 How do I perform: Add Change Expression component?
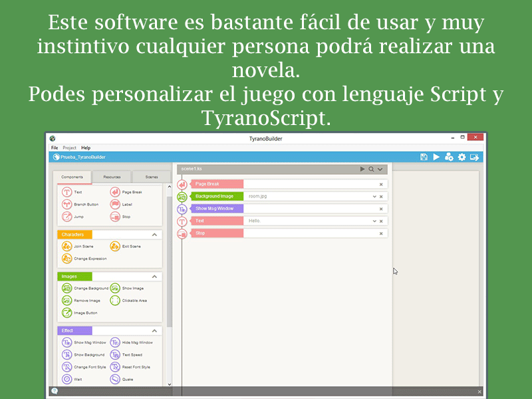tap(84, 258)
